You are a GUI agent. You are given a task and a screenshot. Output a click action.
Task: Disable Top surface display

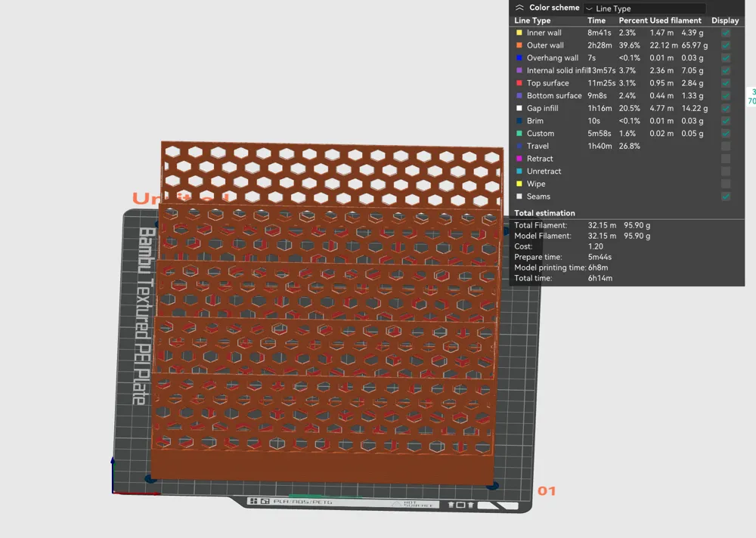[x=725, y=83]
